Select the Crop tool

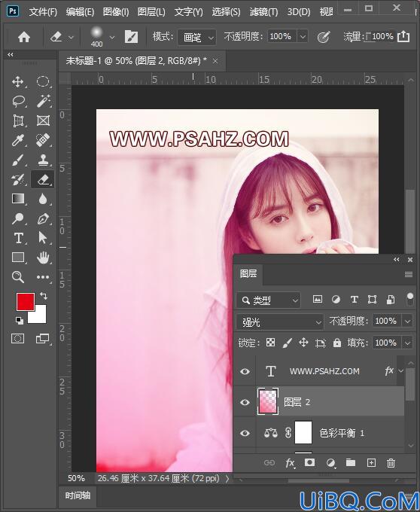(x=18, y=120)
